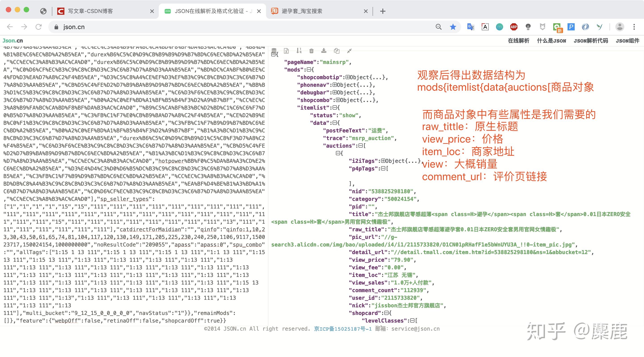Click the bookmark star icon

(453, 27)
